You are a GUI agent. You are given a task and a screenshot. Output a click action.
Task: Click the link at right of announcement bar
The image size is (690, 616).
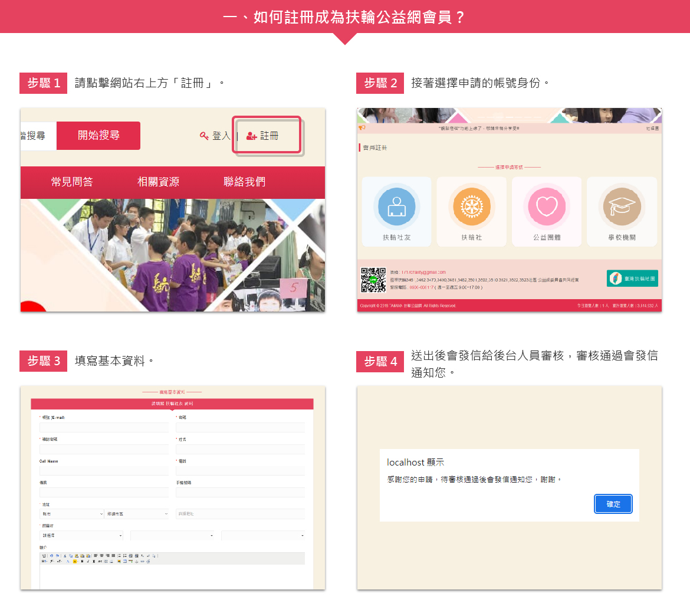click(x=652, y=129)
